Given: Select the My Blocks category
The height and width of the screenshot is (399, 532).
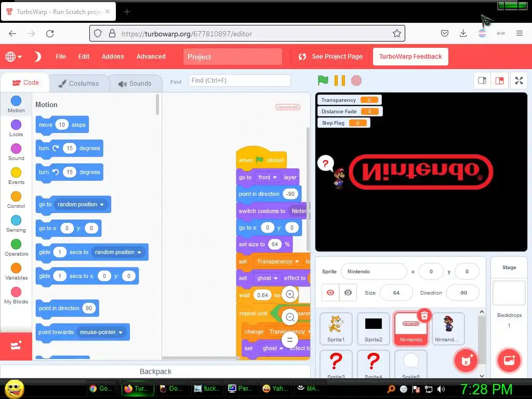Looking at the screenshot, I should pyautogui.click(x=16, y=296).
